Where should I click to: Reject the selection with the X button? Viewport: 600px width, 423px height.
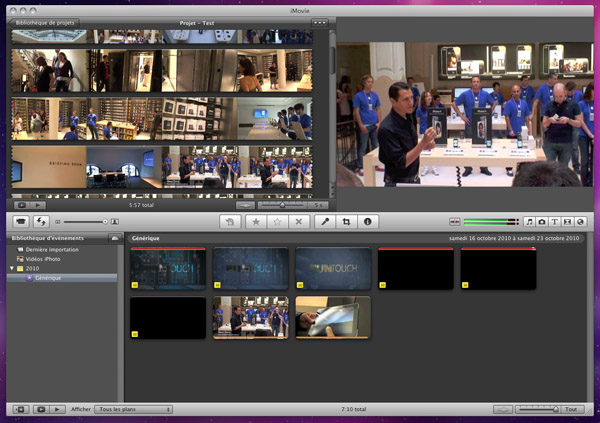pos(299,222)
